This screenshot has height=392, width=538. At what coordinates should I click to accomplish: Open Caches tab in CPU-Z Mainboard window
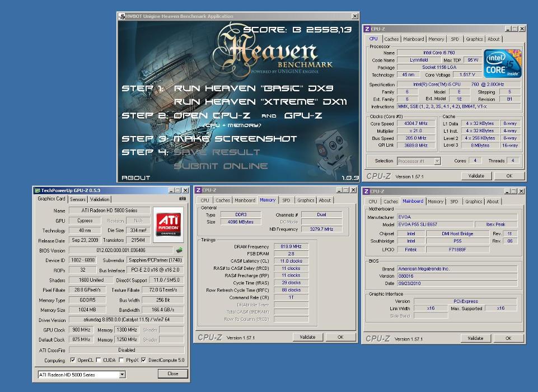coord(390,202)
